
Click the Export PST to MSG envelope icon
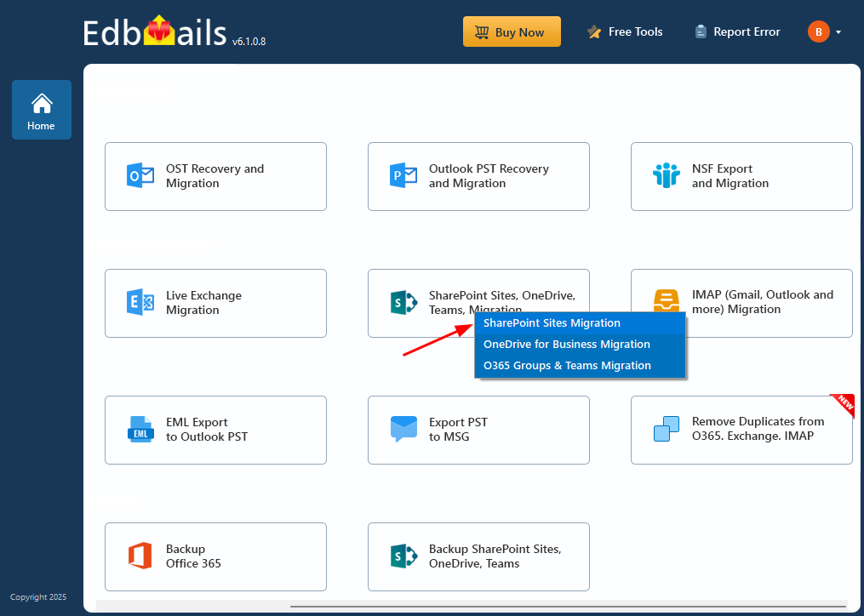[x=403, y=429]
